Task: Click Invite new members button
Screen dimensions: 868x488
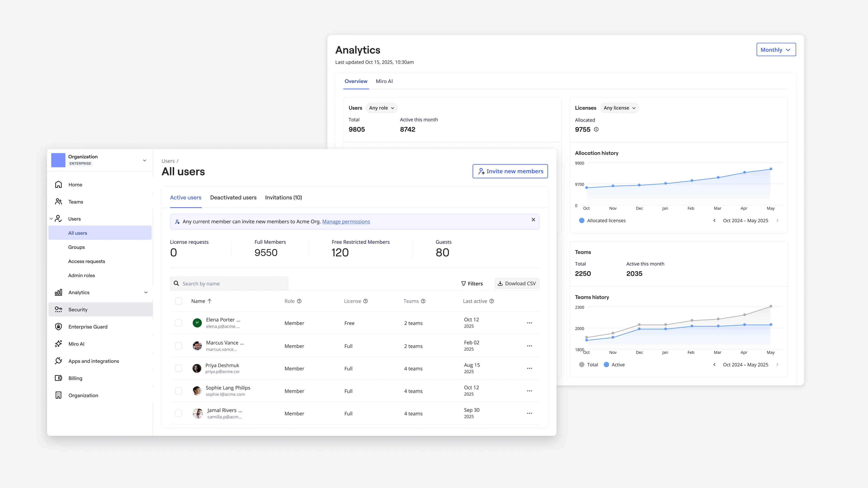Action: coord(510,171)
